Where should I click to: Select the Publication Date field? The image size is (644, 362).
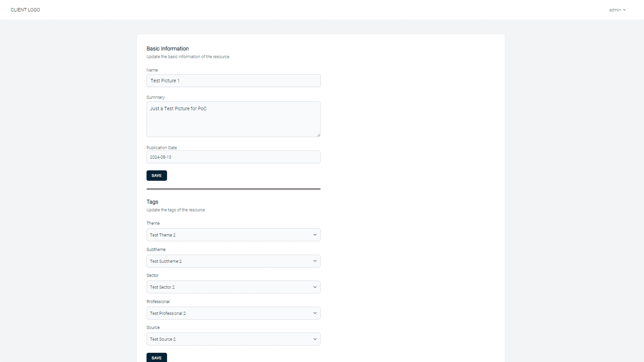tap(233, 157)
